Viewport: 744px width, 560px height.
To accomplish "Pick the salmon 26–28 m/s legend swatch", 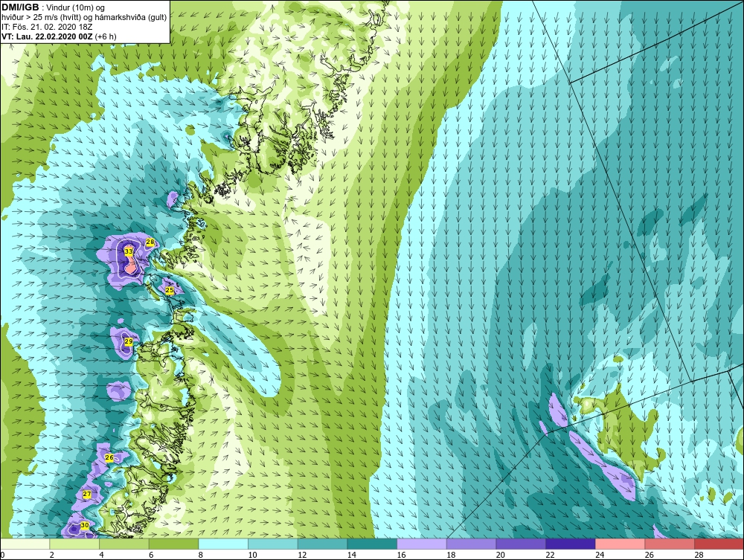I will click(670, 544).
